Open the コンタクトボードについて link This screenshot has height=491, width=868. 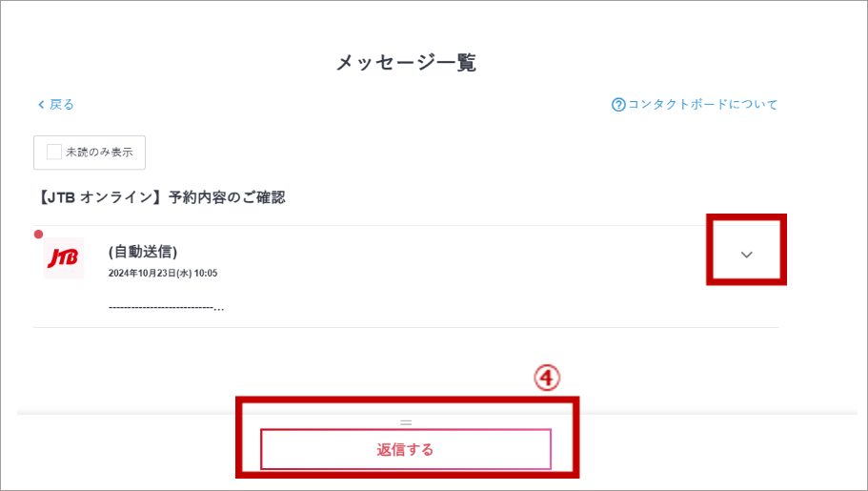pos(702,105)
